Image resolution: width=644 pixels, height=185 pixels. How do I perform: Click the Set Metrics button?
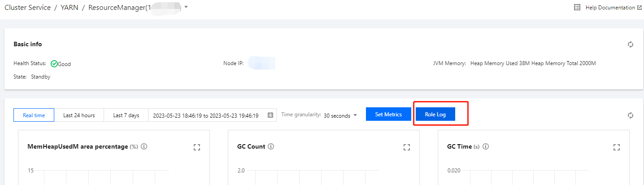(388, 115)
